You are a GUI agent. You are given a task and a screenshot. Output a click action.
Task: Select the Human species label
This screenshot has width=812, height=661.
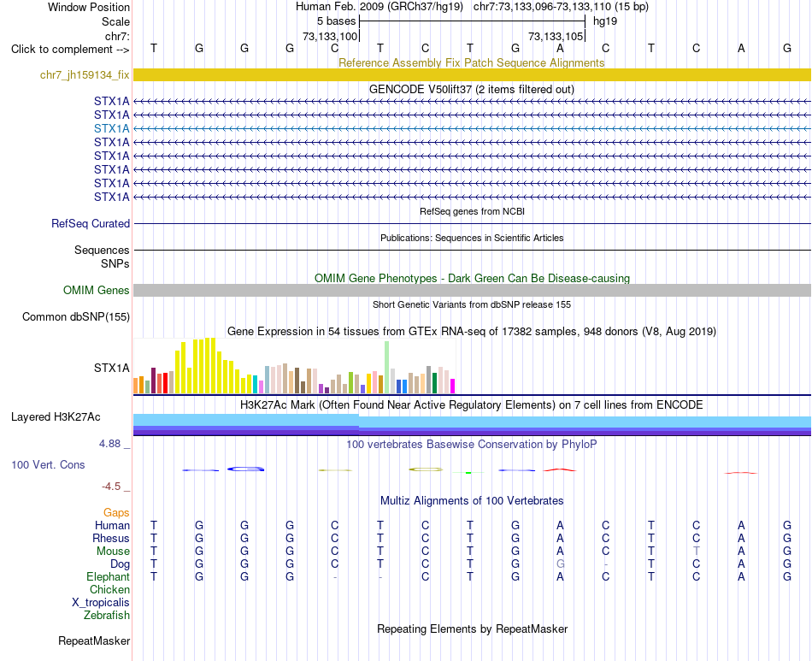(x=112, y=525)
